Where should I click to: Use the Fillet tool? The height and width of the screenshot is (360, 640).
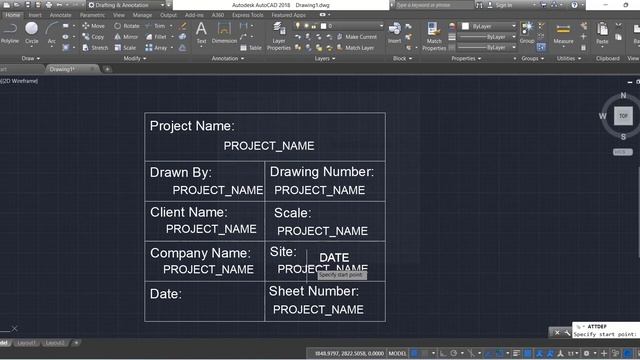tap(156, 37)
